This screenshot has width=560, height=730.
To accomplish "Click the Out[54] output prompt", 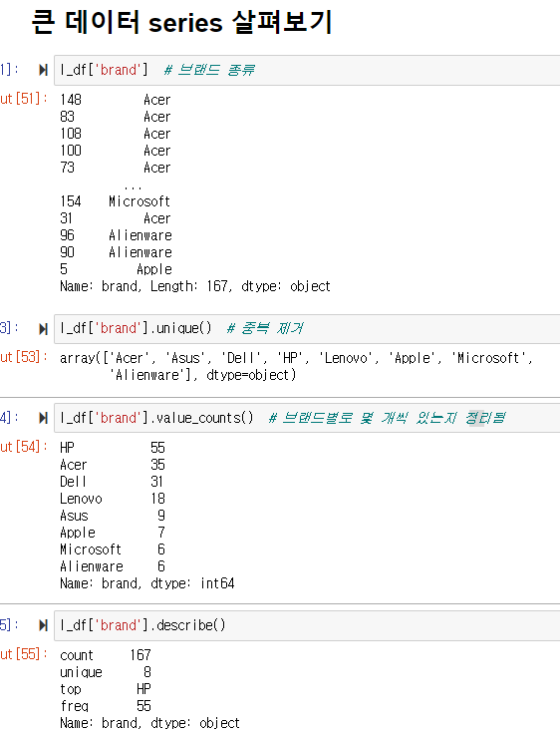I will (x=24, y=447).
